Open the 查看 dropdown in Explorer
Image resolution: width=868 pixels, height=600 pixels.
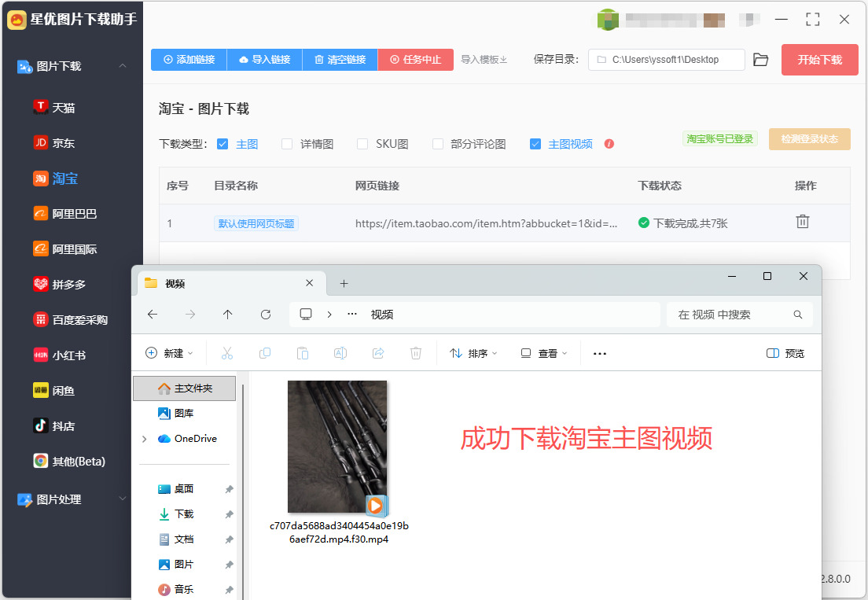coord(544,353)
